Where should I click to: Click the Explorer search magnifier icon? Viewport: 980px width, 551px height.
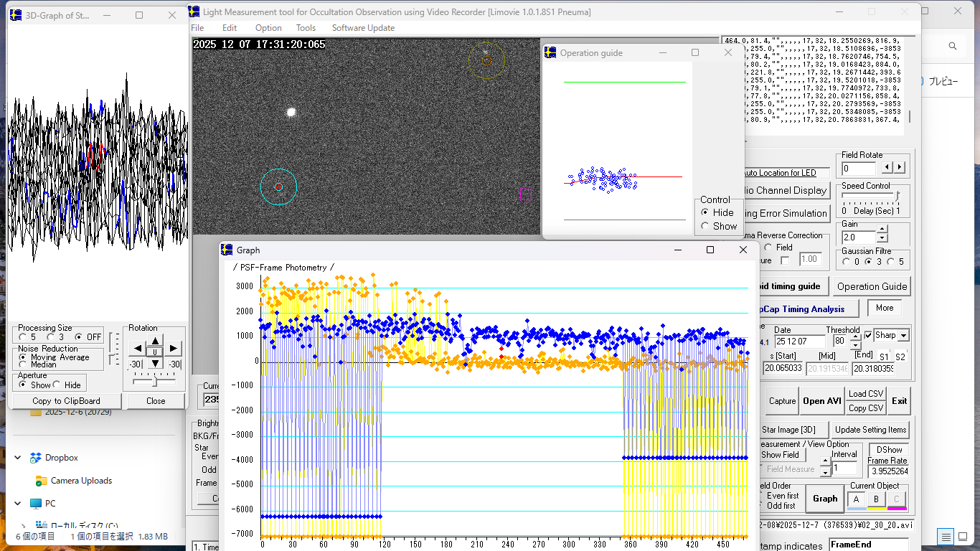tap(953, 46)
